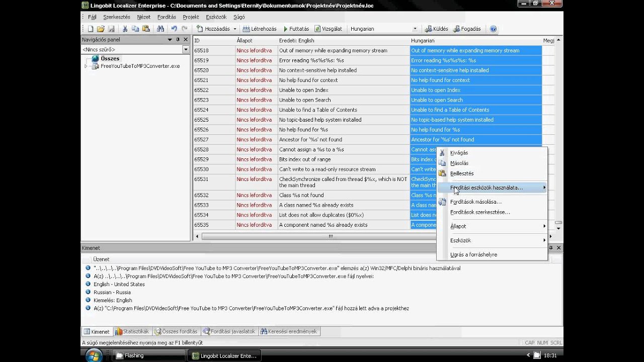
Task: Click the Find binoculars toolbar icon
Action: (x=160, y=29)
